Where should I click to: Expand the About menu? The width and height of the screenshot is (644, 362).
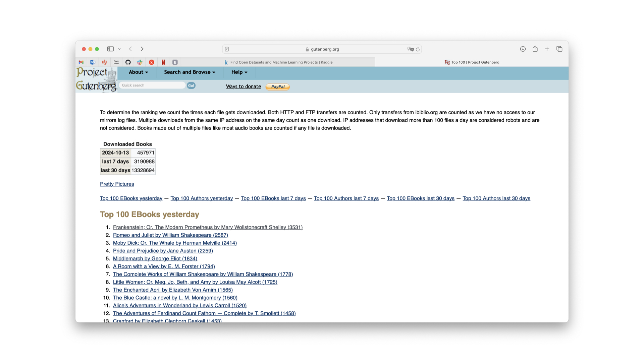point(138,72)
